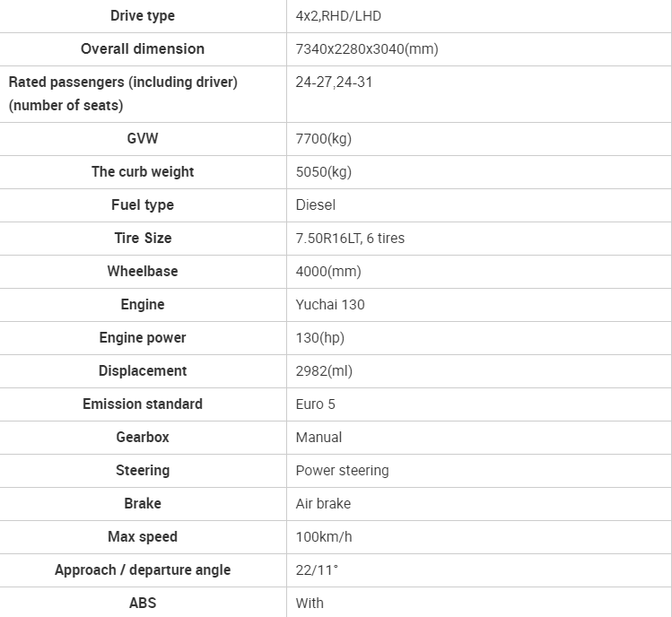Select the 4x2,RHD/LHD value
Screen dimensions: 672x617
point(338,16)
